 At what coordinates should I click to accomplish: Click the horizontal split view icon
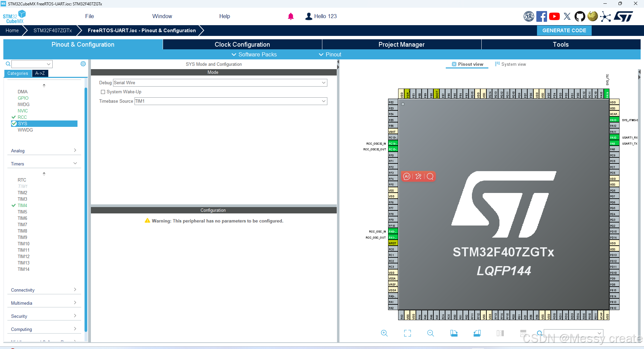(x=523, y=333)
